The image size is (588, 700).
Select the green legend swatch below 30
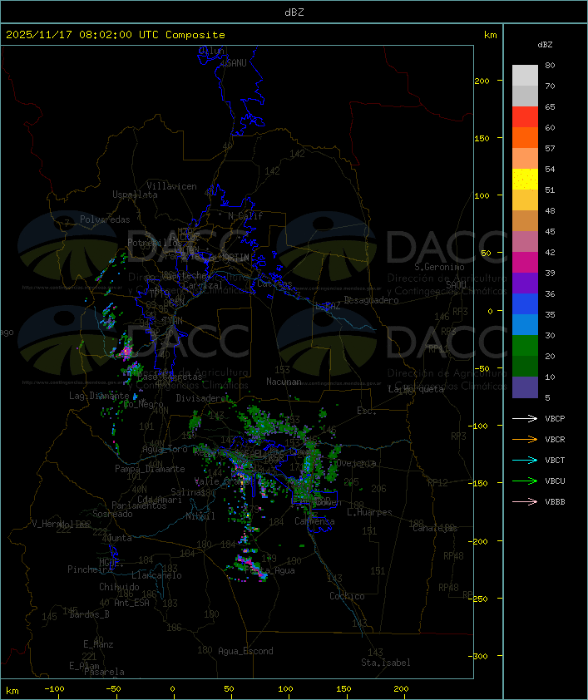[525, 345]
